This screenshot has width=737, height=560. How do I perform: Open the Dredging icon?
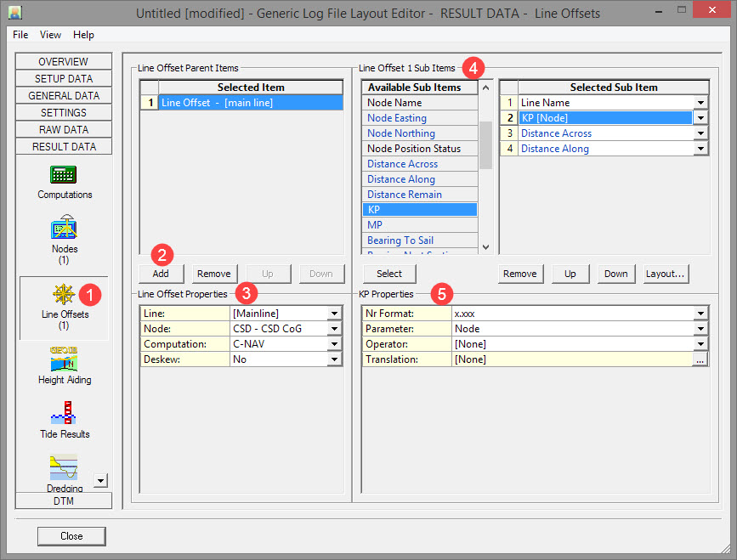point(64,468)
